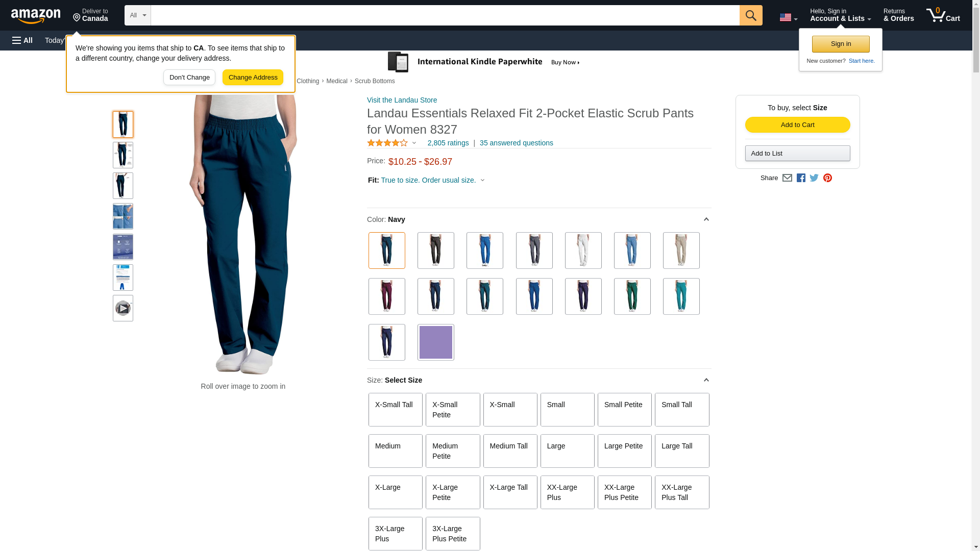Select the lavender purple color swatch

pos(435,342)
